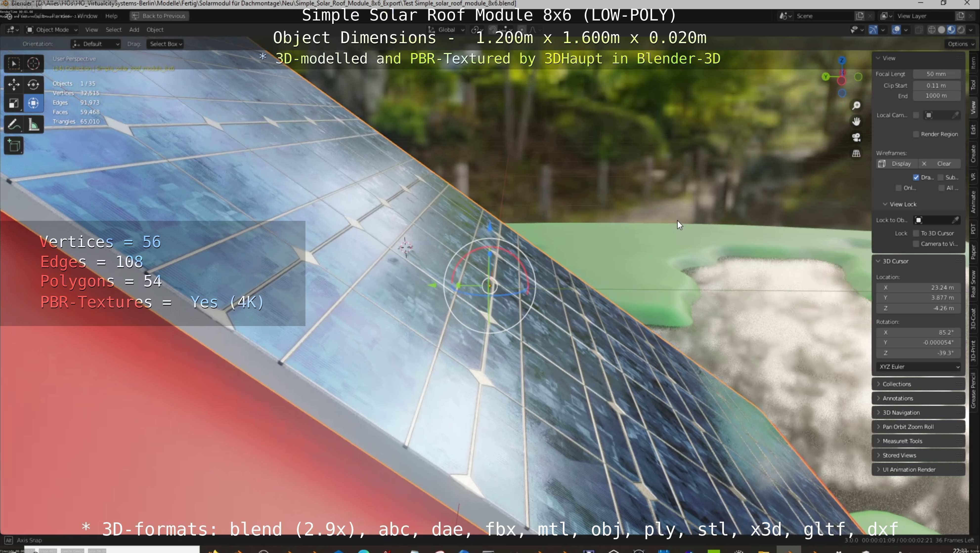
Task: Click new view layer icon beside View Layer
Action: 960,16
